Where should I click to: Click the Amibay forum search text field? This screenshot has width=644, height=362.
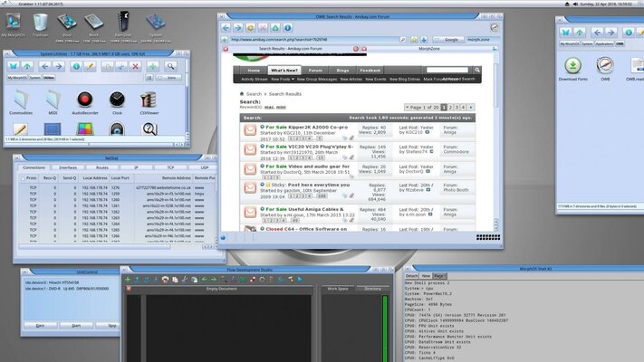pos(447,71)
